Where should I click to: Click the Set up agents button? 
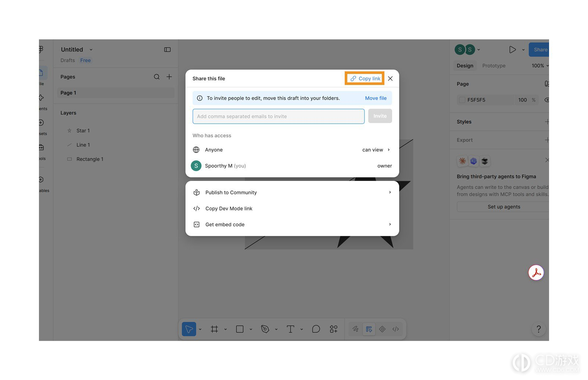click(x=503, y=207)
